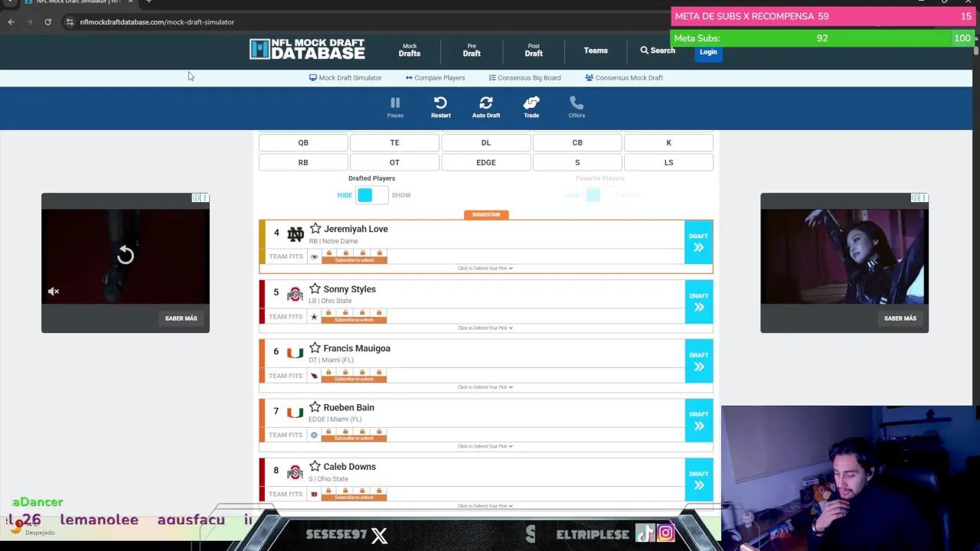Open the Pre Draft menu
Screen dimensions: 980x551
pos(472,51)
